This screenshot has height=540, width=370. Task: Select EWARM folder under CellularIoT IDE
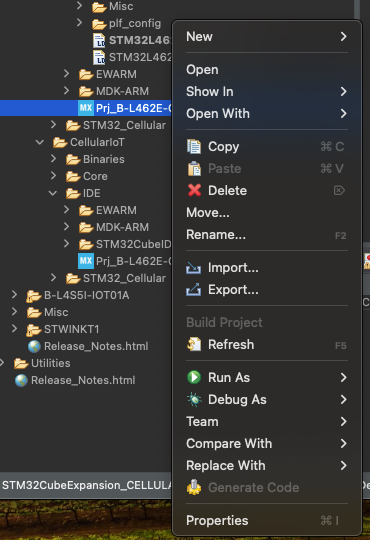point(116,210)
